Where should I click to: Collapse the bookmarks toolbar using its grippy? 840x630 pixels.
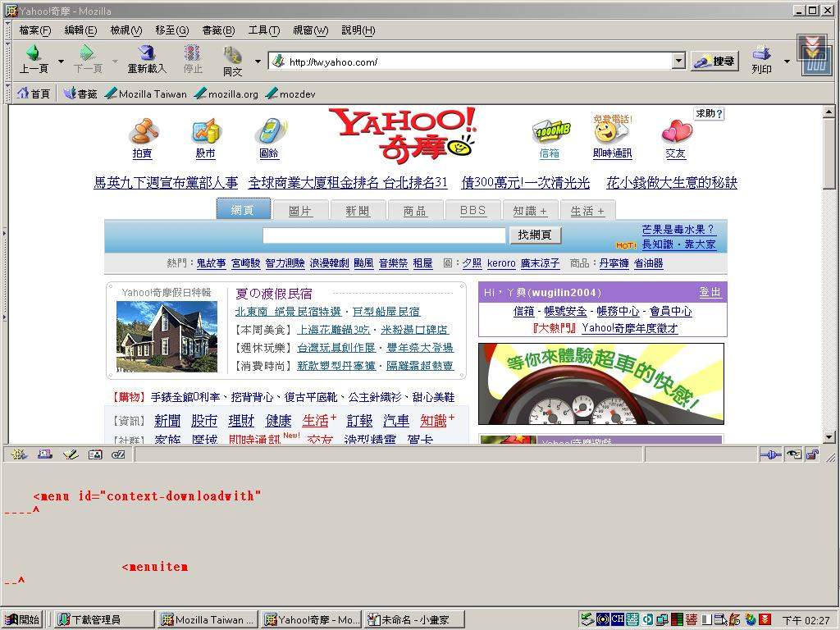click(7, 94)
